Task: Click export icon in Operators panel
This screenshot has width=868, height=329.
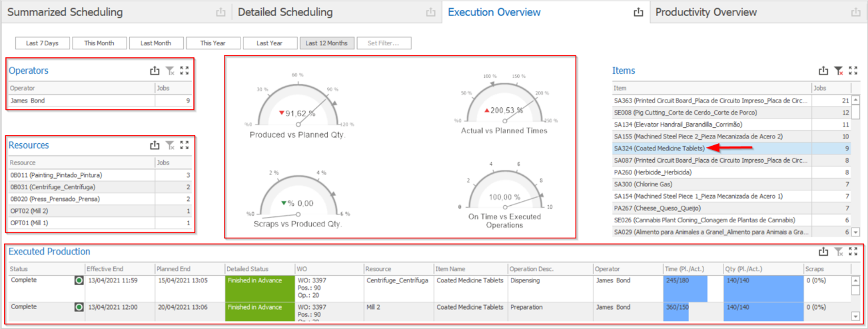Action: pos(154,71)
